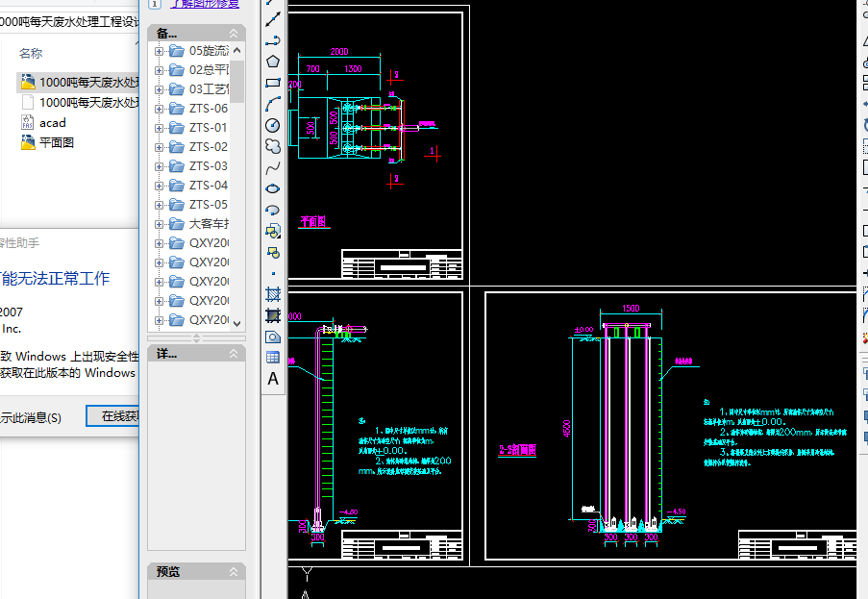
Task: Select the ZTS-01 folder row
Action: click(x=199, y=128)
